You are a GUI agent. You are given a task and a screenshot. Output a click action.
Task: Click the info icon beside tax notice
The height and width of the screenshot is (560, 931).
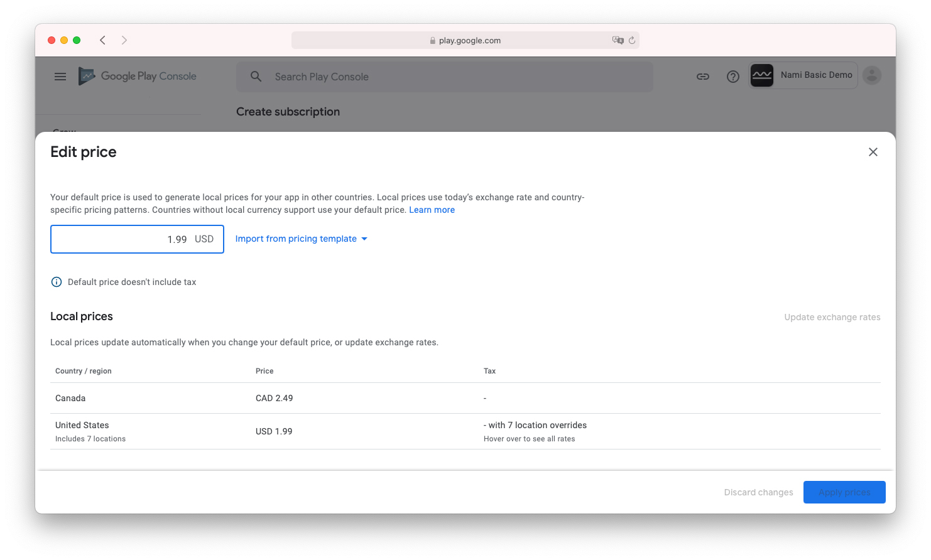(x=57, y=282)
